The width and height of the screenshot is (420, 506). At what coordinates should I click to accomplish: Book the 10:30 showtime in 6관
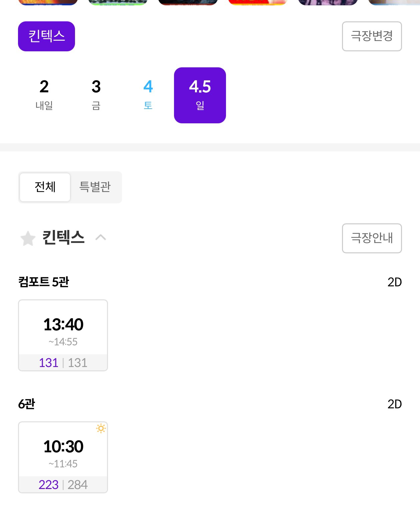(x=63, y=457)
